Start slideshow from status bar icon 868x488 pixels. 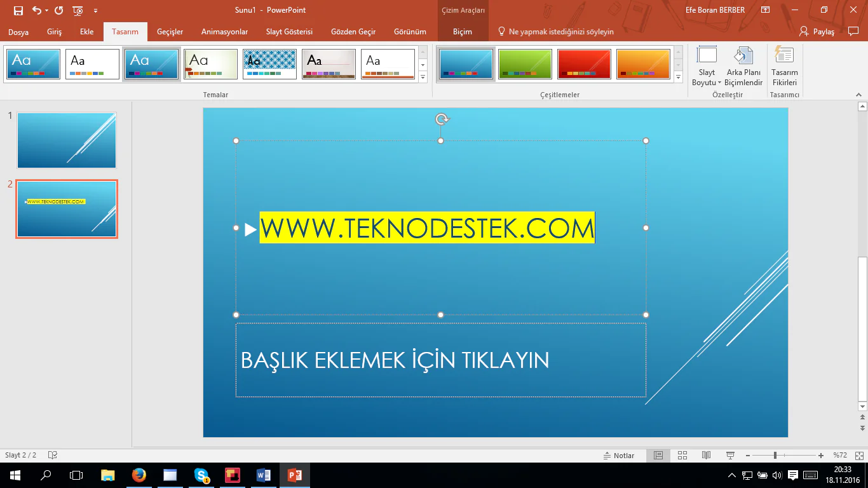730,456
